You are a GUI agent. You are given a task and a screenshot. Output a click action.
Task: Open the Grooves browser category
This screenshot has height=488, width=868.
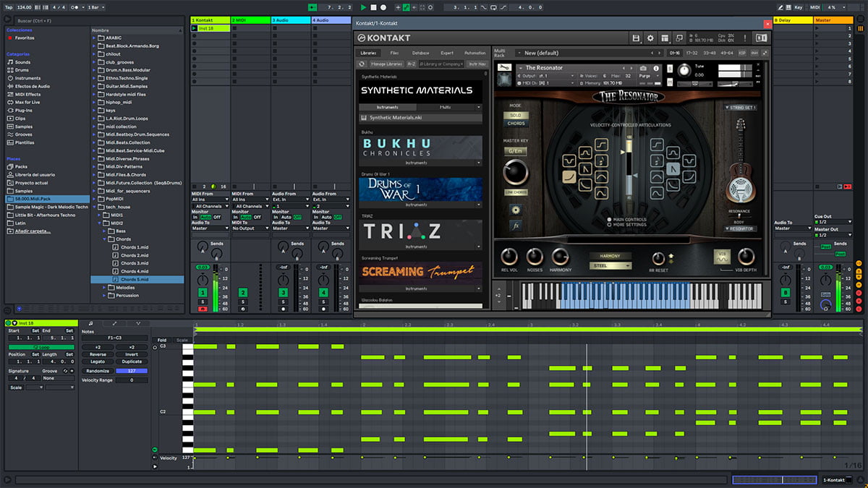click(x=24, y=134)
